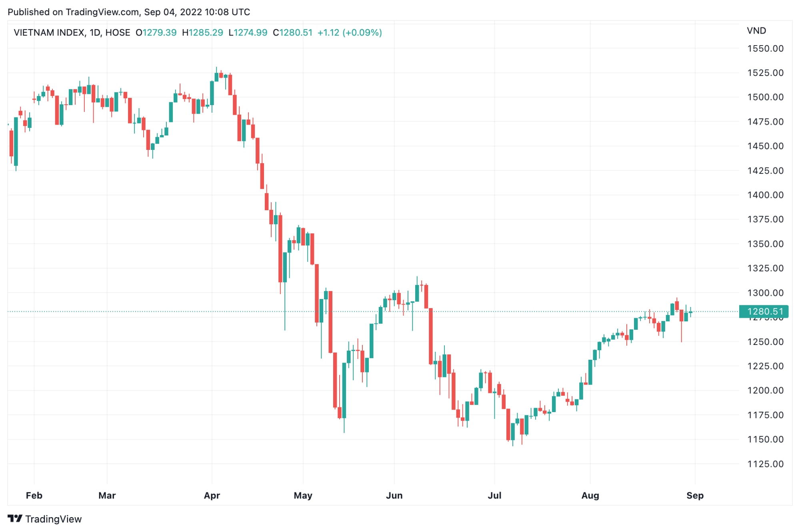Click the 1125.00 price scale label
800x532 pixels.
point(765,464)
